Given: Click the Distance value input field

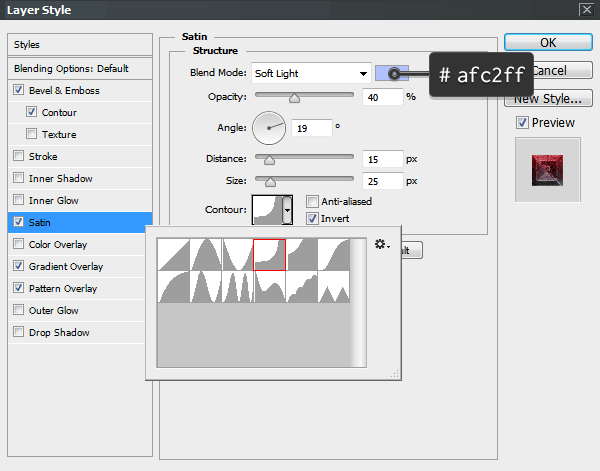Looking at the screenshot, I should tap(382, 159).
